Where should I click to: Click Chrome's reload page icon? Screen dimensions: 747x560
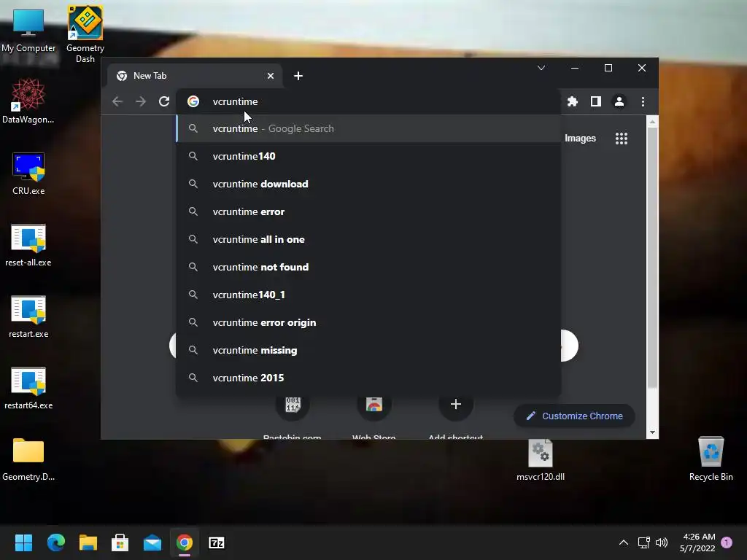[164, 101]
